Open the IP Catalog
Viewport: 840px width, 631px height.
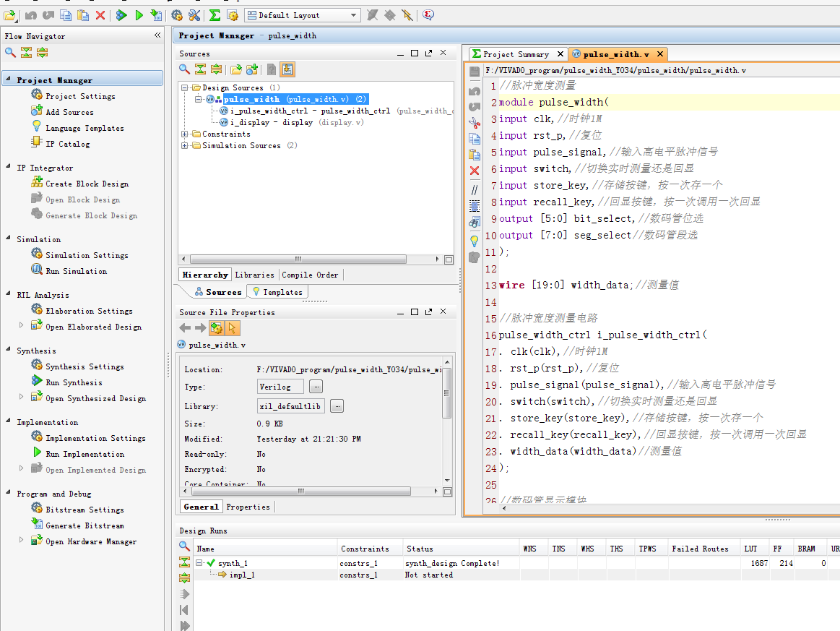(x=67, y=144)
